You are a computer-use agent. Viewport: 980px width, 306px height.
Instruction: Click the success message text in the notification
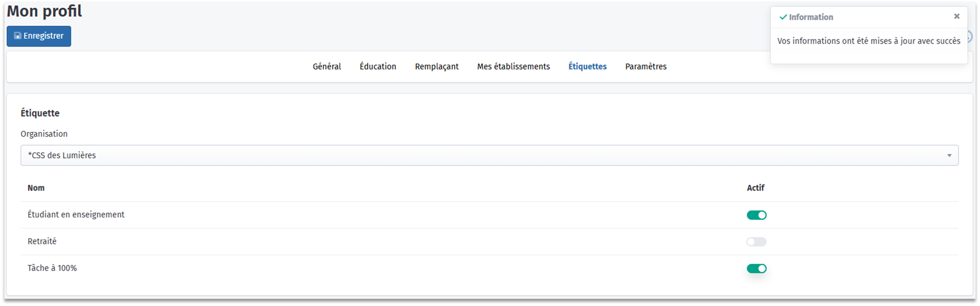click(x=869, y=41)
